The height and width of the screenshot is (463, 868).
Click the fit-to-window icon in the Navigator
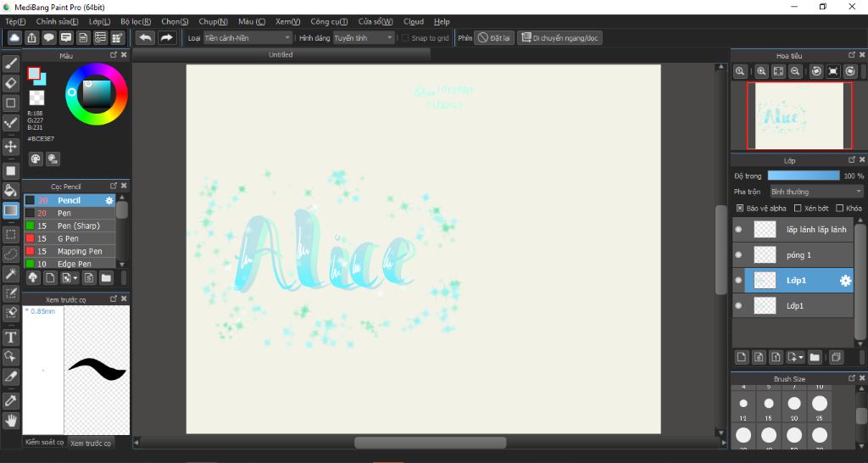click(x=778, y=71)
